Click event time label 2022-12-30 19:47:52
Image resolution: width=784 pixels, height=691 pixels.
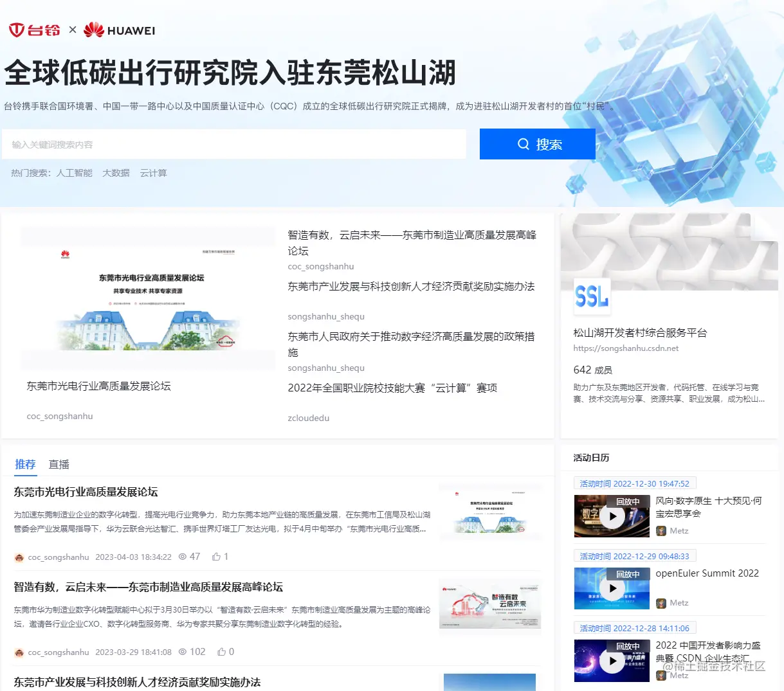click(x=635, y=484)
